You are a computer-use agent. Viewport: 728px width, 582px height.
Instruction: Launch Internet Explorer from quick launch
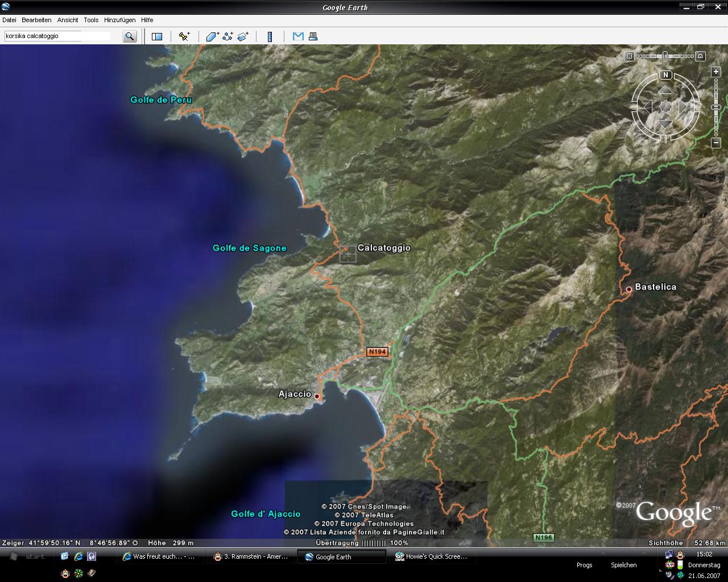click(78, 556)
